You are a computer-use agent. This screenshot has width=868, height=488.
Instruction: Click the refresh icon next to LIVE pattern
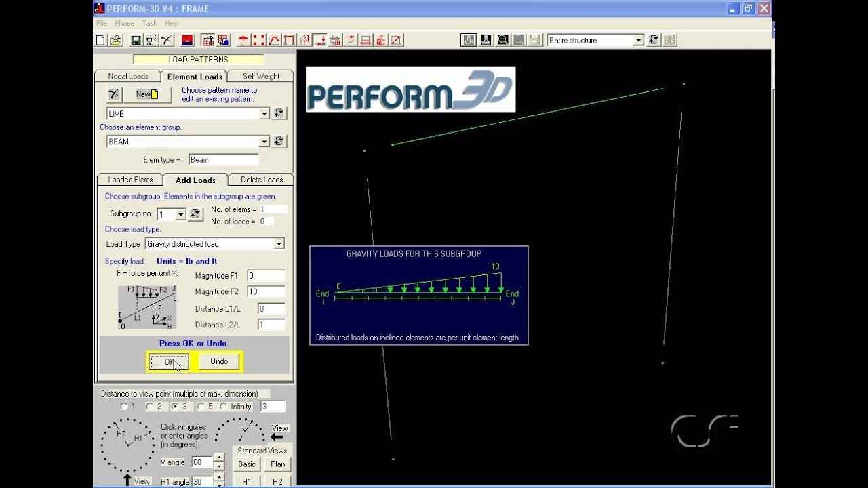click(x=279, y=114)
